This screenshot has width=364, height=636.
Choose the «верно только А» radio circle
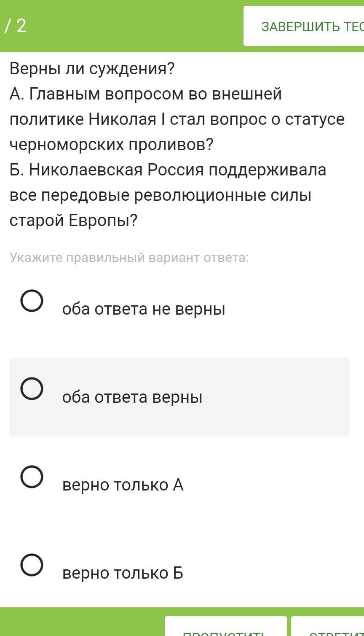32,477
